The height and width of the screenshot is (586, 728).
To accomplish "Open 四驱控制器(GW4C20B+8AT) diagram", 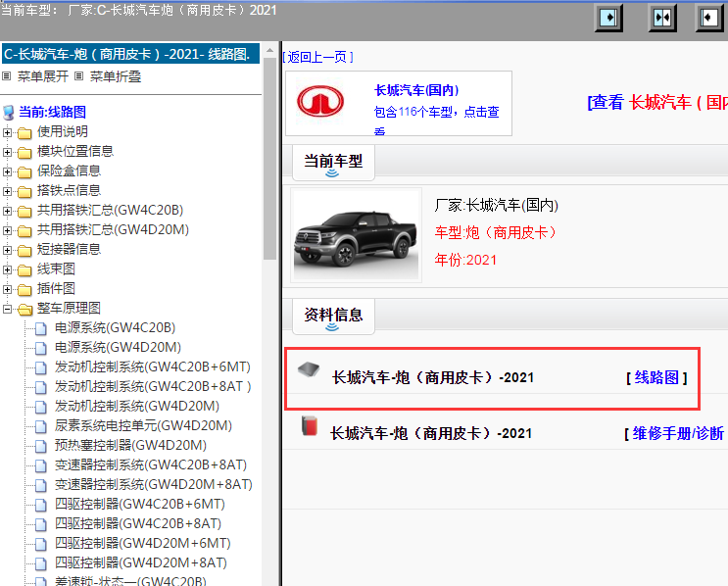I will (x=138, y=524).
